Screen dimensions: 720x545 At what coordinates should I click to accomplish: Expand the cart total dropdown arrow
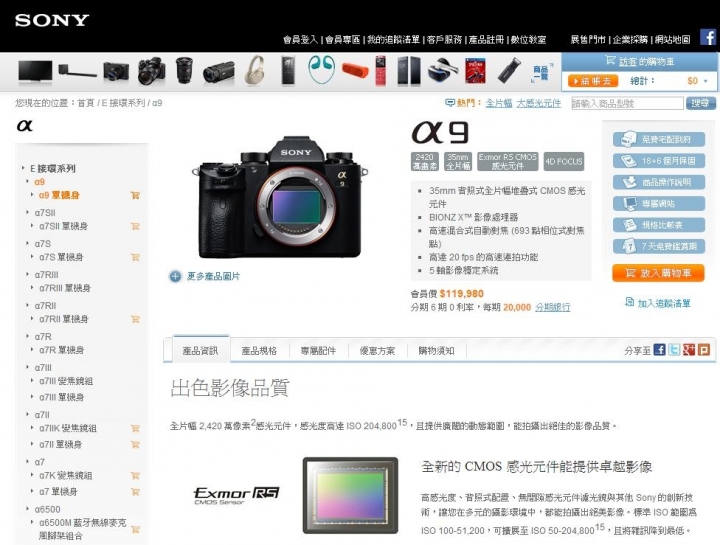(x=706, y=81)
